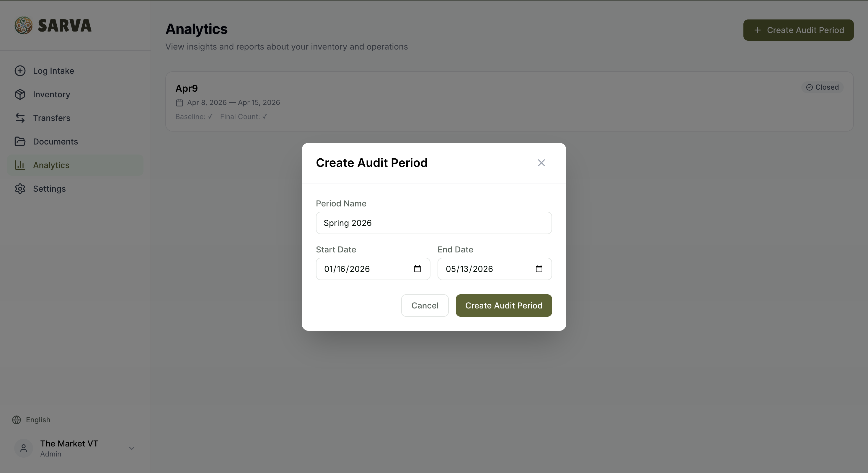Open the End Date calendar picker
This screenshot has width=868, height=473.
pos(539,269)
